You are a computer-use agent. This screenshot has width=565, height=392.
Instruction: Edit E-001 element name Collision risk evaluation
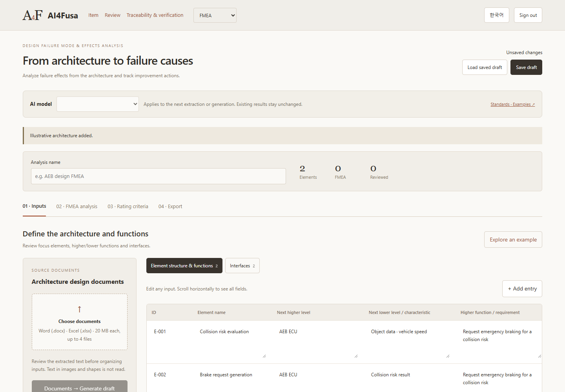tap(232, 342)
